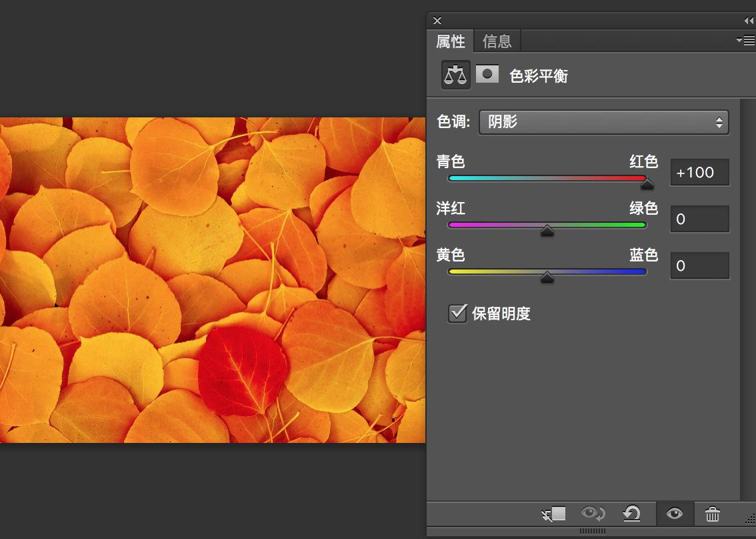
Task: Click the magenta-green value input field
Action: 699,219
